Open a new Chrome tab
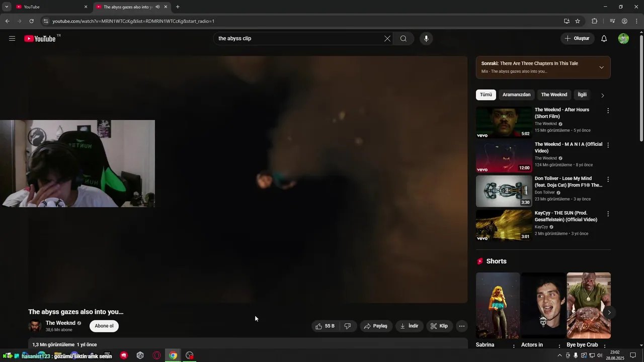Viewport: 644px width, 362px height. coord(178,7)
